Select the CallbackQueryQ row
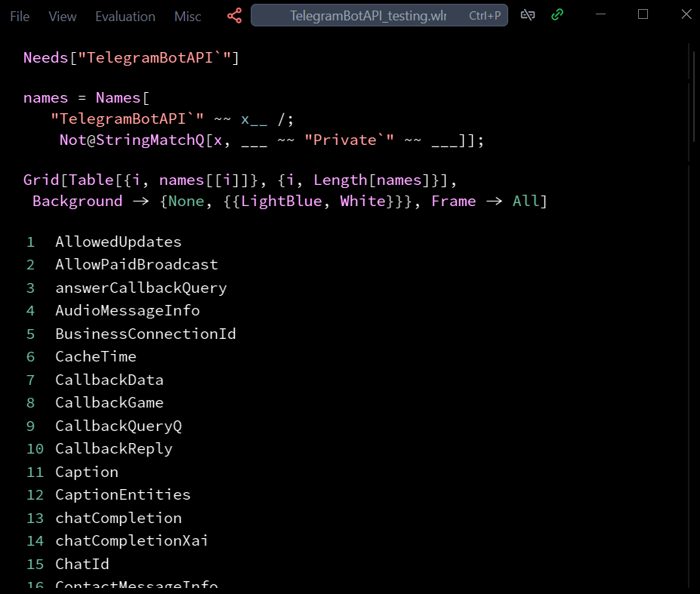The height and width of the screenshot is (594, 700). (x=103, y=426)
